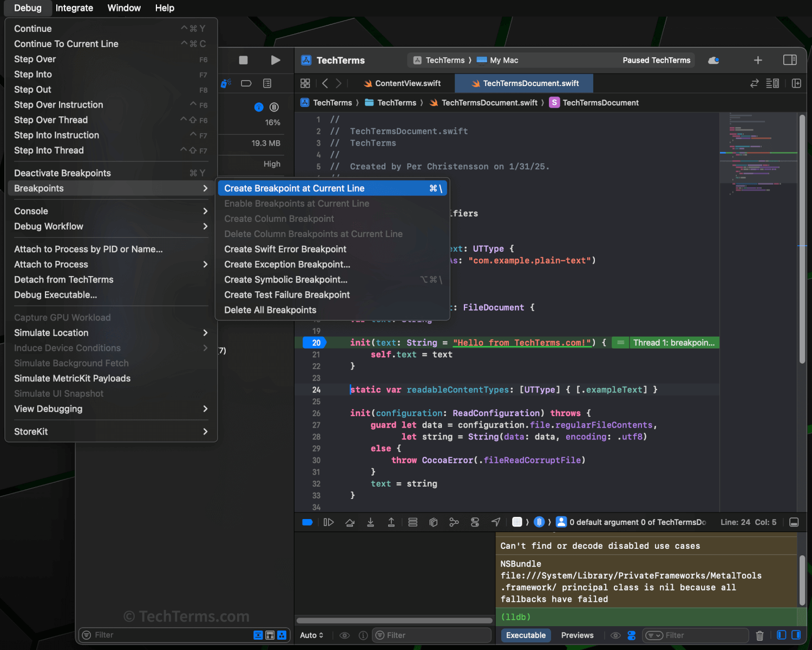Toggle console Quick Look eye icon
This screenshot has width=812, height=650.
615,635
